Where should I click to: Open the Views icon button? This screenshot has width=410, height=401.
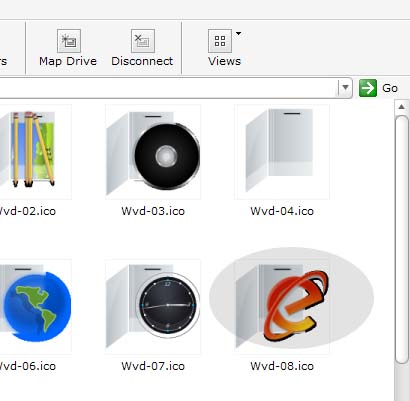[x=220, y=41]
